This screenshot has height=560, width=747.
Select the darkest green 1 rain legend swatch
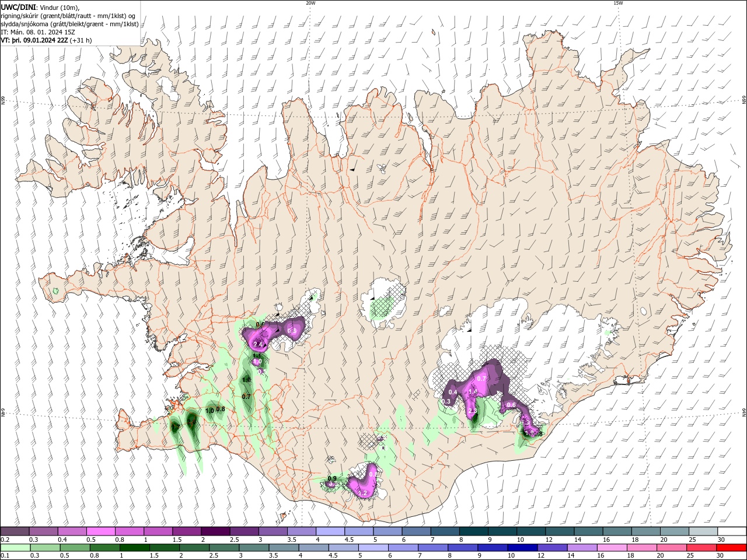click(135, 548)
